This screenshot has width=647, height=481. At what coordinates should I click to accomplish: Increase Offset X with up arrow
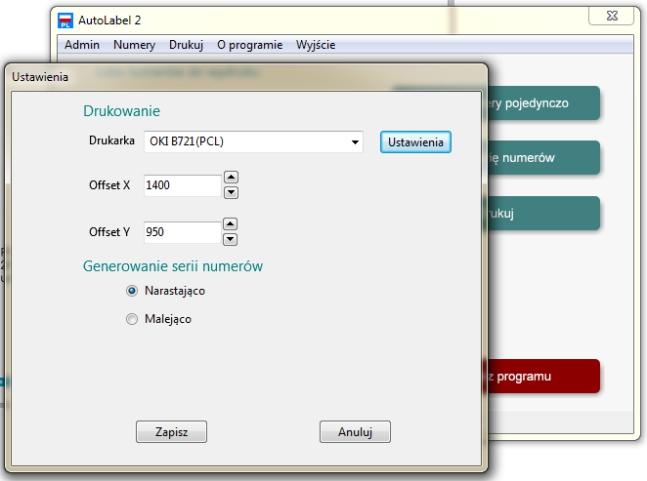pos(231,177)
